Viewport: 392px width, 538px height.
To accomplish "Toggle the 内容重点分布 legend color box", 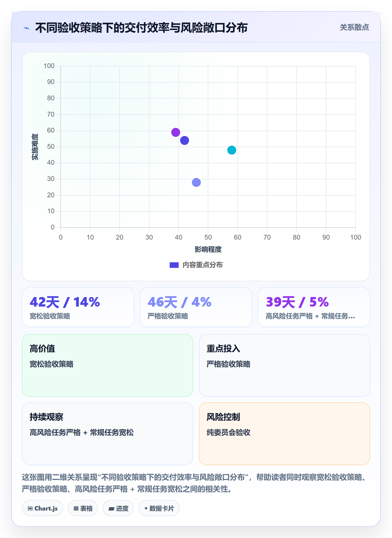I will [x=174, y=265].
